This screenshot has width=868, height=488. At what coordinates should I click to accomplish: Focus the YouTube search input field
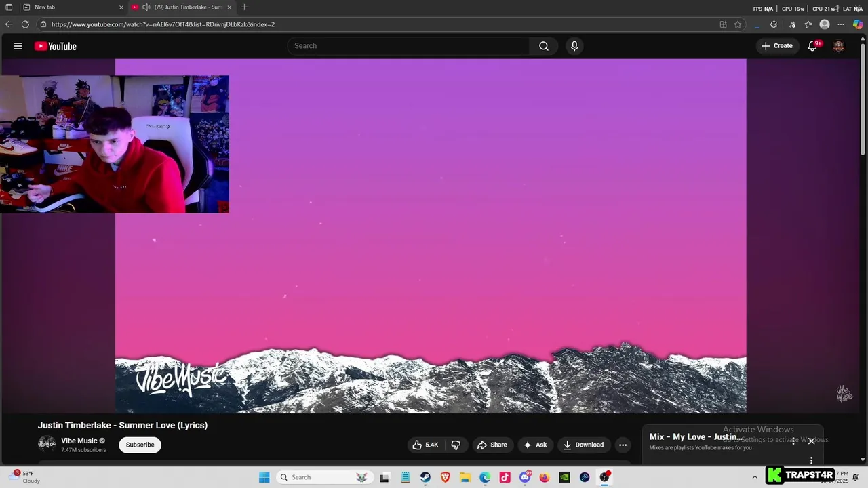[408, 46]
